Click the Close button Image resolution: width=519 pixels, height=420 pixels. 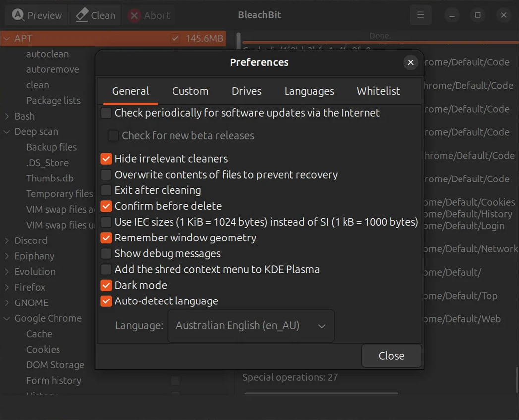pos(391,356)
